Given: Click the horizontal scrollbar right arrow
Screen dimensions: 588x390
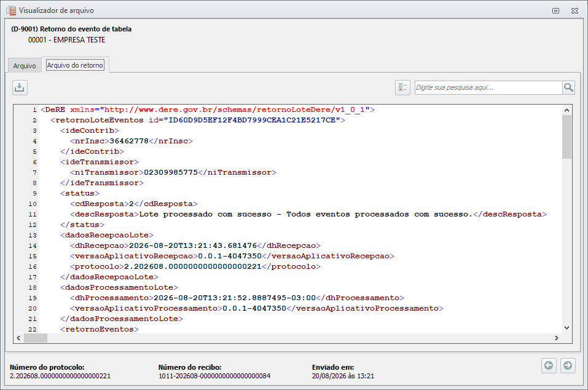Looking at the screenshot, I should coord(557,338).
